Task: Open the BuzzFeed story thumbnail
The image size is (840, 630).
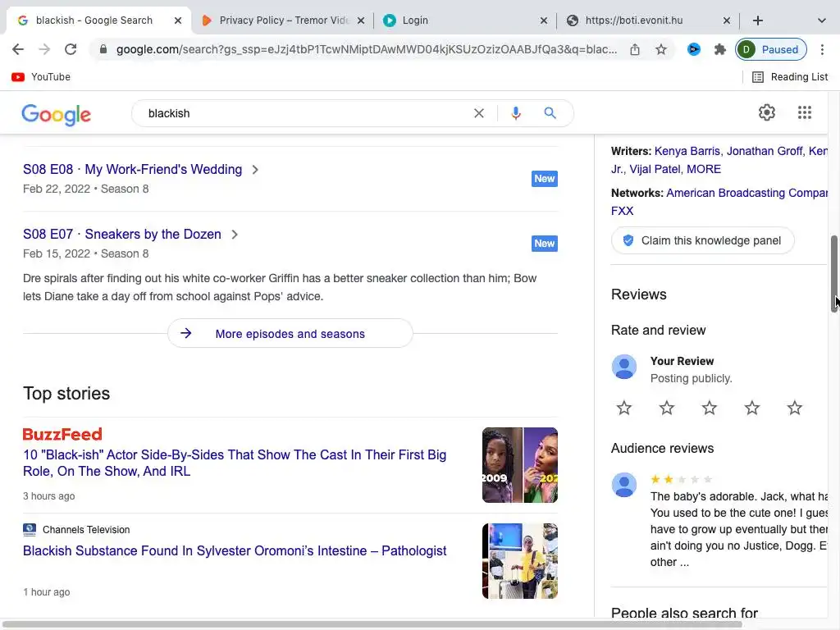Action: pyautogui.click(x=519, y=465)
